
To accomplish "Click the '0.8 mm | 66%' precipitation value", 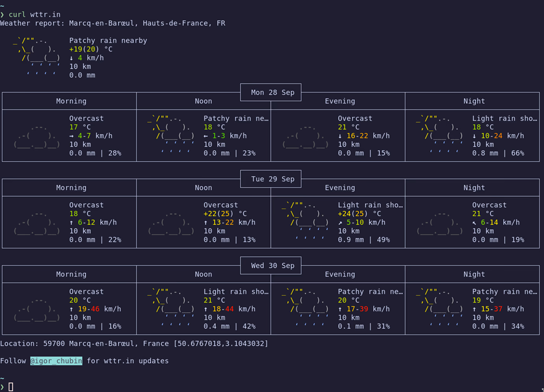I will pos(498,153).
